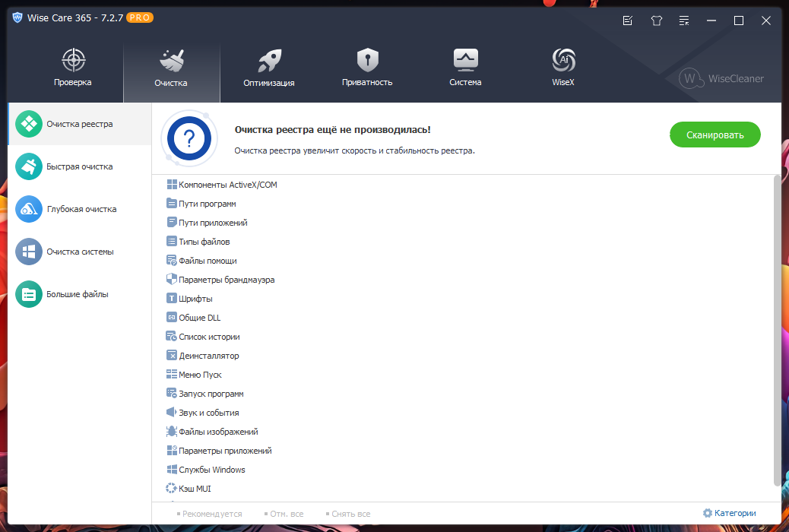Click the green Сканировать button

(x=715, y=135)
